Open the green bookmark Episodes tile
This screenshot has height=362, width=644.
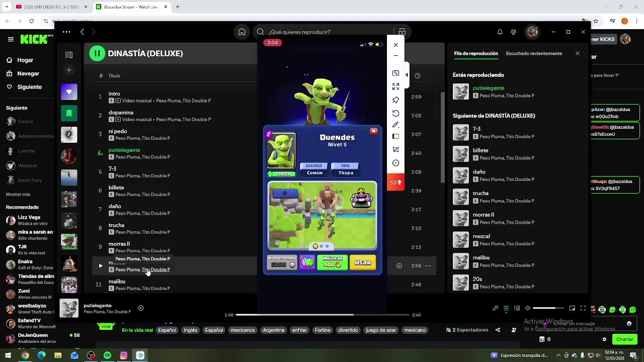pyautogui.click(x=69, y=114)
